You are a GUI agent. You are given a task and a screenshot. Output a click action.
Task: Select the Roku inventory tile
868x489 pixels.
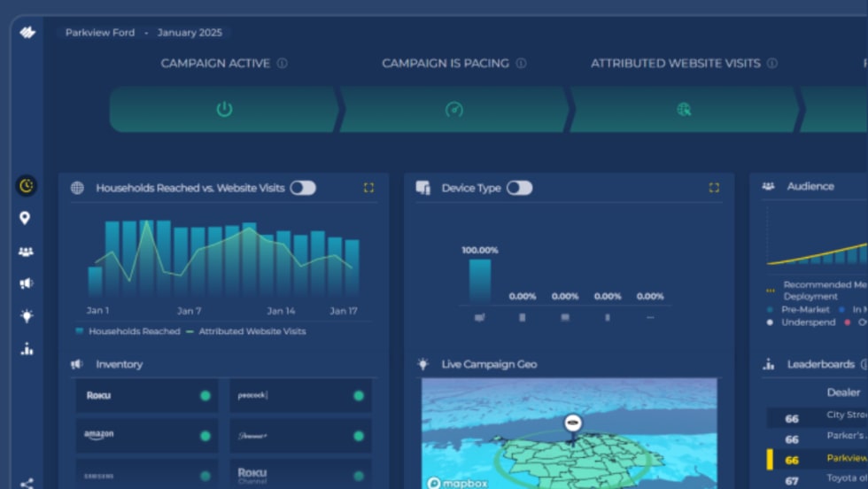(x=147, y=395)
